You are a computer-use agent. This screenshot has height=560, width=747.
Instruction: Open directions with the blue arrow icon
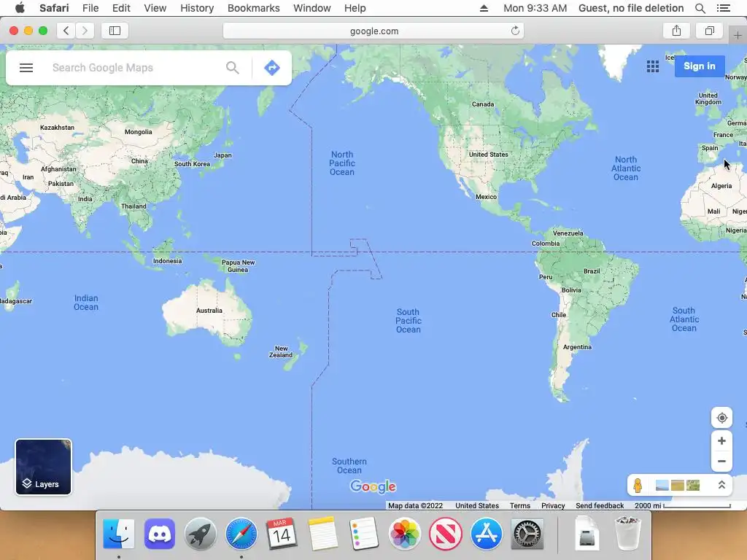272,68
